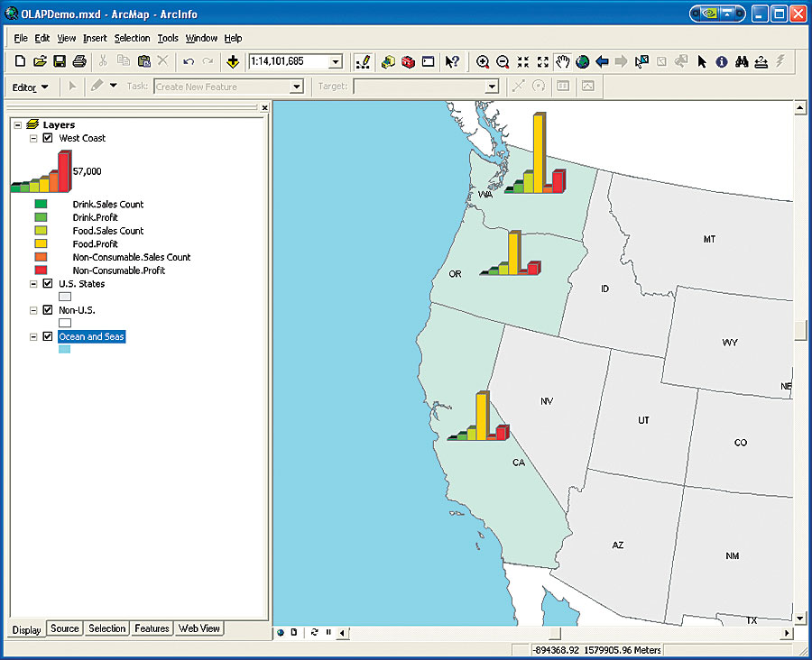The image size is (812, 660).
Task: Open the Editor toolbar pencil icon
Action: coord(363,61)
